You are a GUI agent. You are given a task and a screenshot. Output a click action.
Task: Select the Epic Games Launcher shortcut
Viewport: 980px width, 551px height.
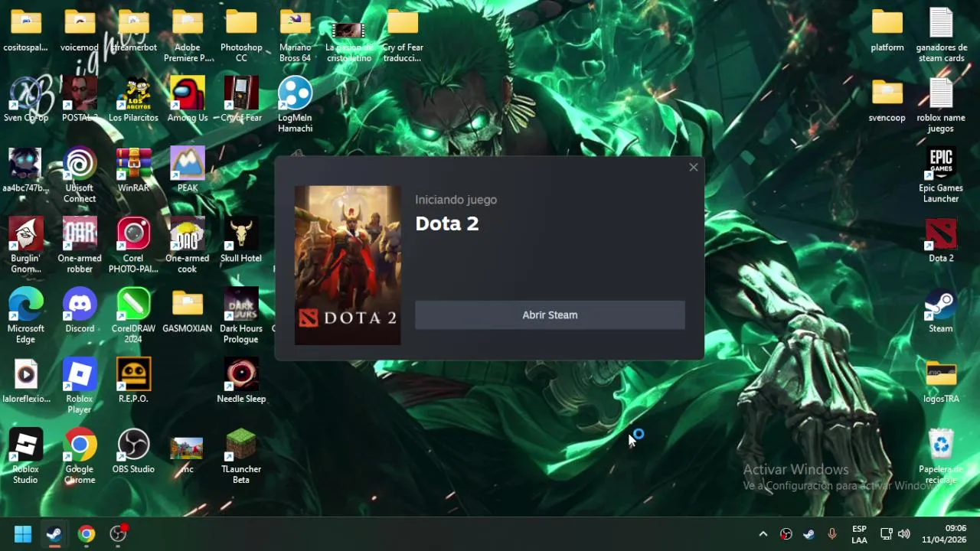tap(941, 175)
